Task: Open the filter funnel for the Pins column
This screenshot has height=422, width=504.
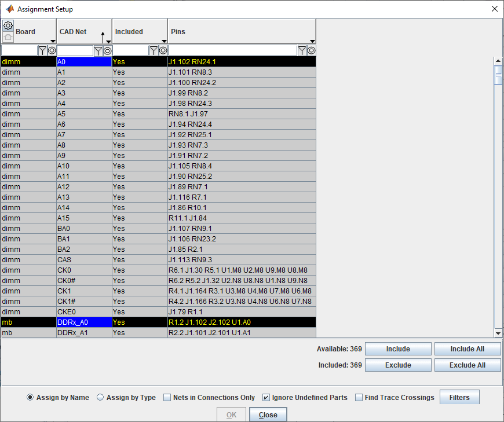Action: coord(301,50)
